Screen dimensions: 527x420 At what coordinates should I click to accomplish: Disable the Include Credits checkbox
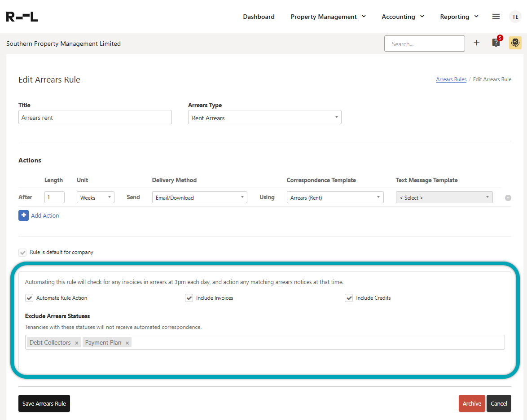(x=349, y=298)
